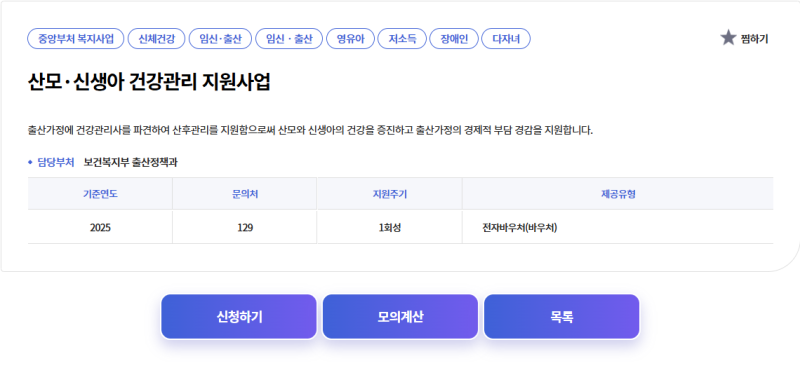The width and height of the screenshot is (800, 368).
Task: Click the 전자바우처(바우처) cell
Action: tap(618, 228)
